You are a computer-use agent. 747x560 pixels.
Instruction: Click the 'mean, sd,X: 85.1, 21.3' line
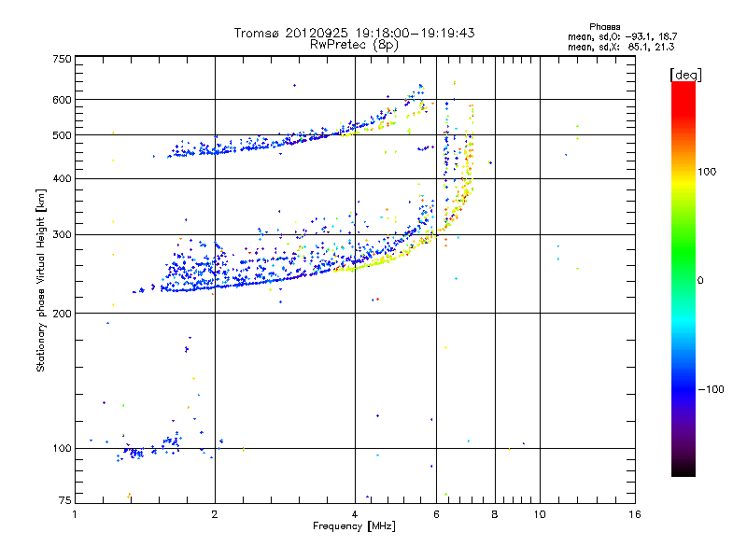(x=621, y=47)
